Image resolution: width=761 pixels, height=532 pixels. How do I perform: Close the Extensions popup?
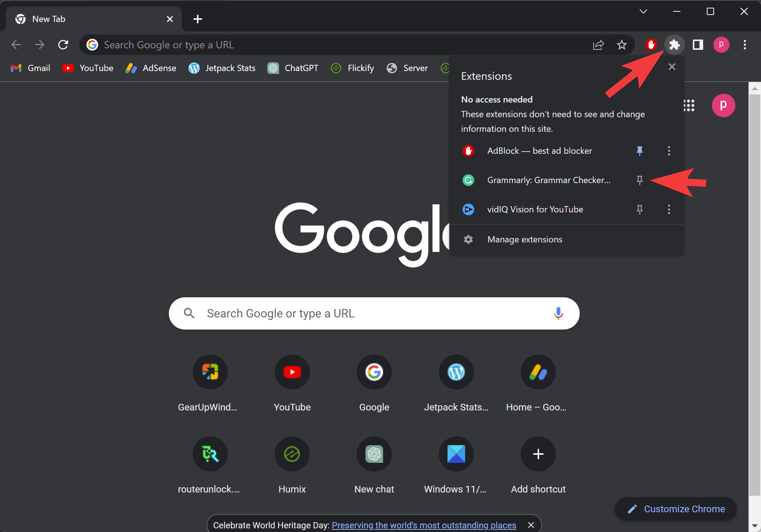672,67
